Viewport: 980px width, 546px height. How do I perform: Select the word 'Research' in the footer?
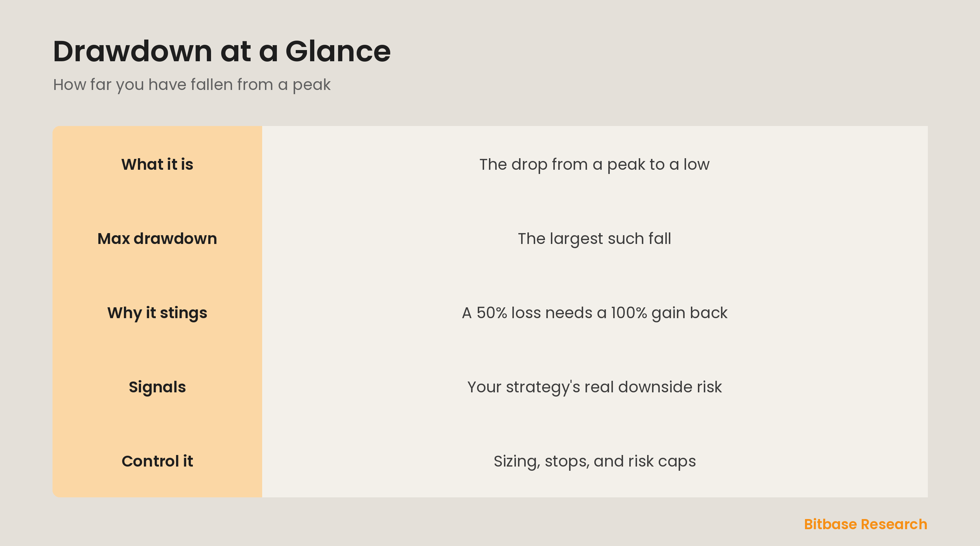tap(894, 524)
